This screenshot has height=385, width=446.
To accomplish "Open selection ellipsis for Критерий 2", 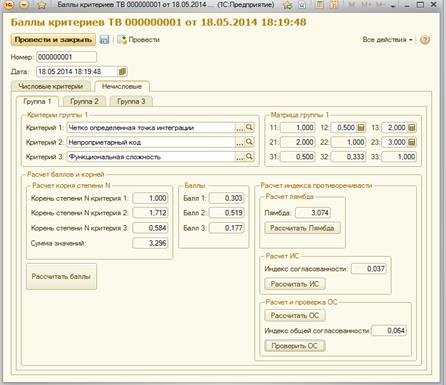I will (240, 142).
